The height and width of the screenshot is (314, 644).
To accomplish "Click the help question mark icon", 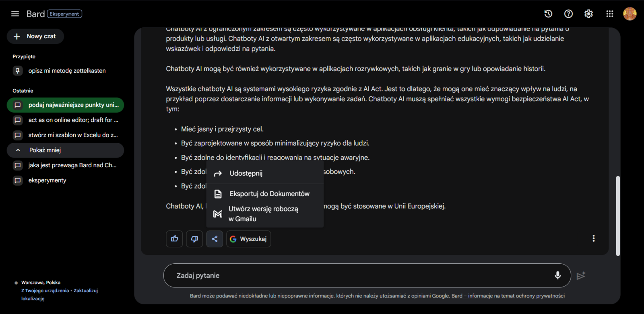I will pyautogui.click(x=568, y=14).
